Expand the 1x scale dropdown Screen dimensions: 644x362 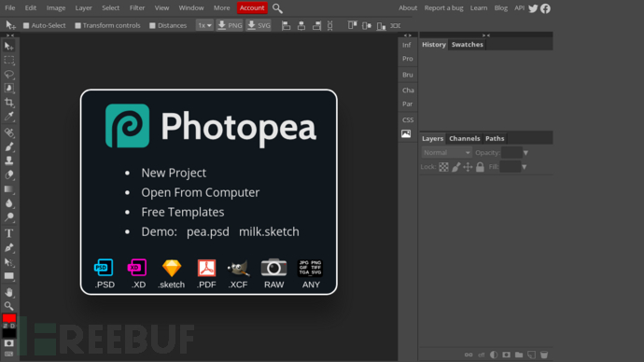(204, 25)
